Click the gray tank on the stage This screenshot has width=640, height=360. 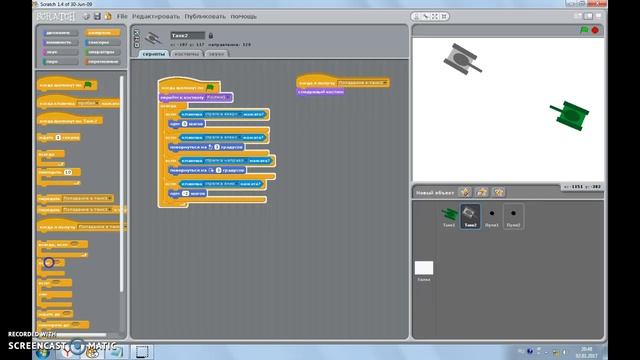tap(462, 59)
